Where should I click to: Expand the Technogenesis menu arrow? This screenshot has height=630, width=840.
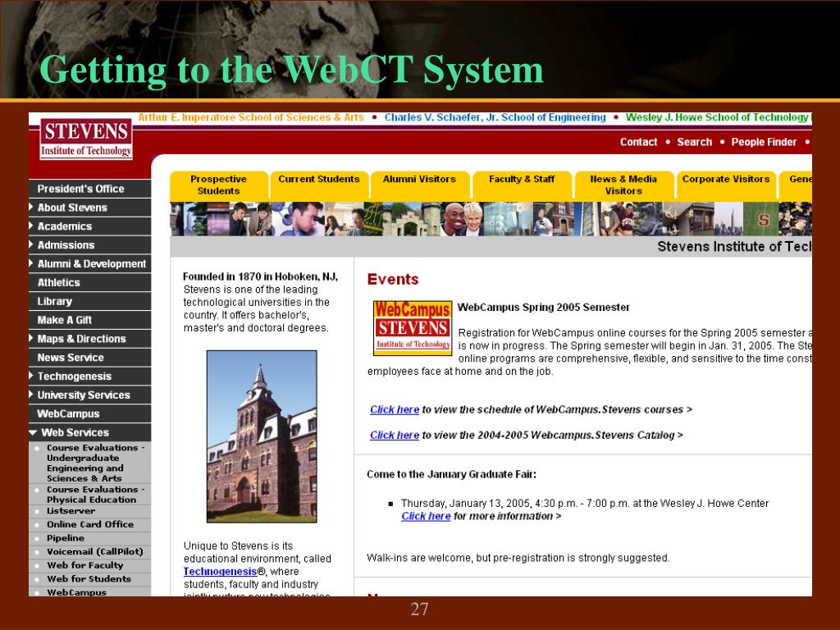point(31,376)
